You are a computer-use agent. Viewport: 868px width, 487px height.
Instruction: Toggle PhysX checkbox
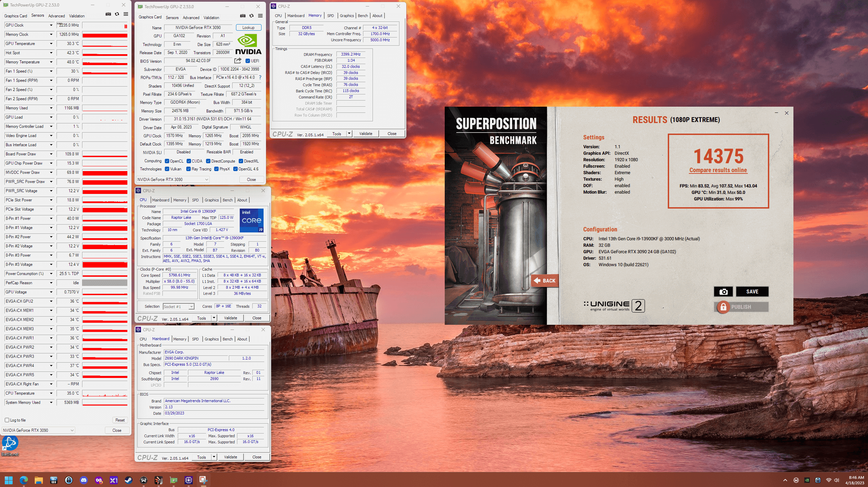[216, 169]
